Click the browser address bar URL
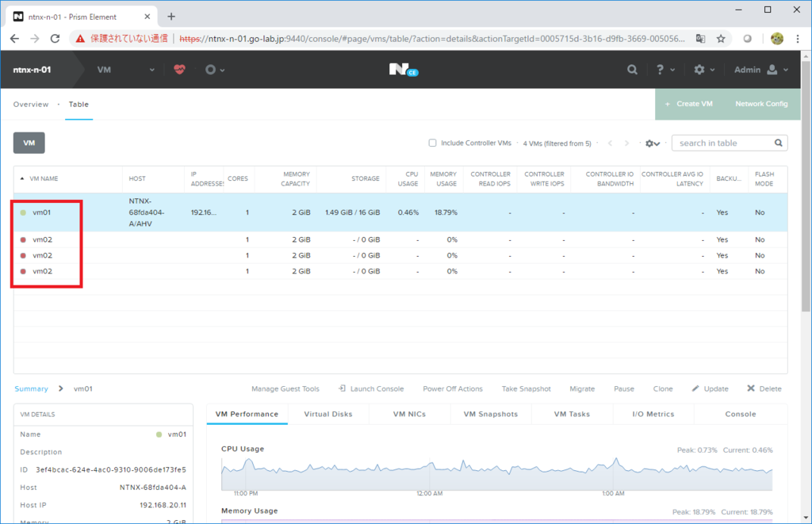This screenshot has width=812, height=524. (432, 38)
